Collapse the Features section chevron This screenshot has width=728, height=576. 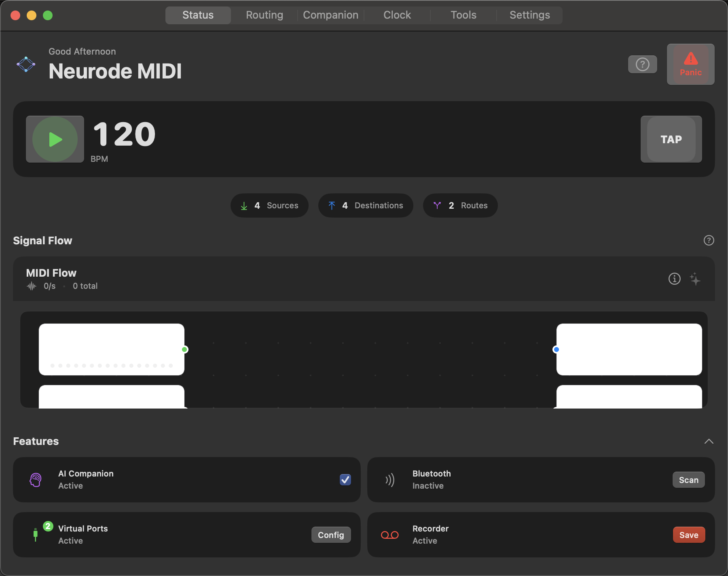point(709,441)
